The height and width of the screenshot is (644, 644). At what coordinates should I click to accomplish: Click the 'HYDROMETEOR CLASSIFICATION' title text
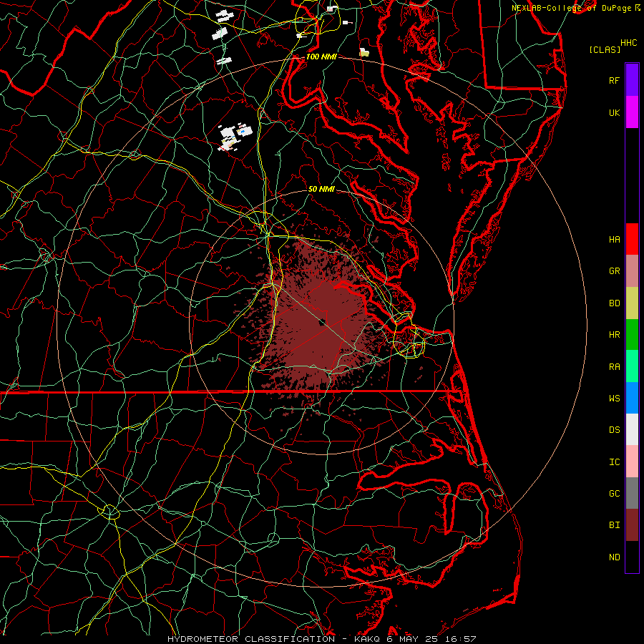251,639
